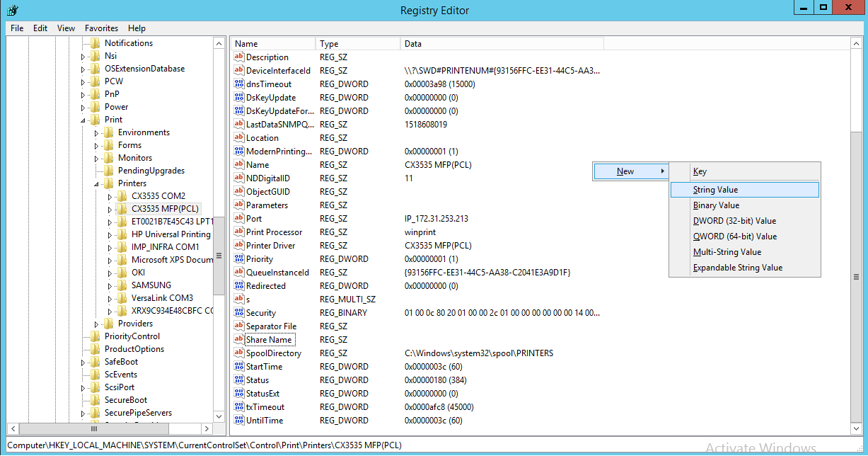The height and width of the screenshot is (456, 868).
Task: Click the string icon beside Printer Driver value
Action: 239,246
